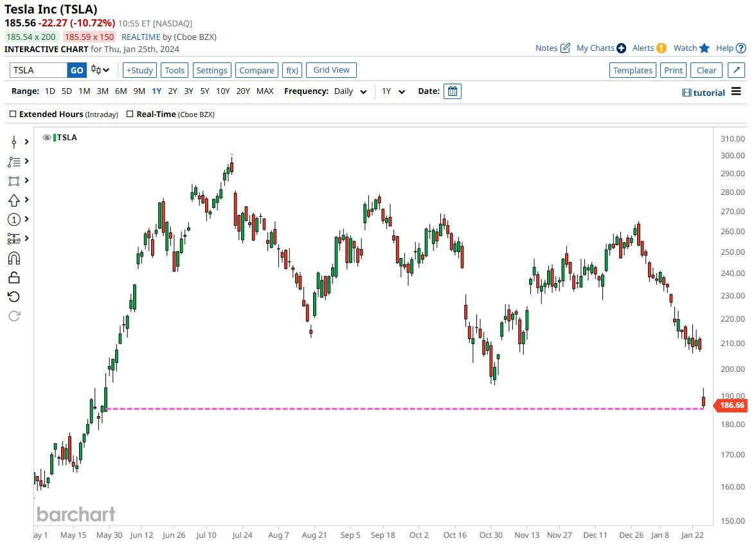Open the Frequency Daily dropdown
This screenshot has height=550, width=756.
[350, 91]
